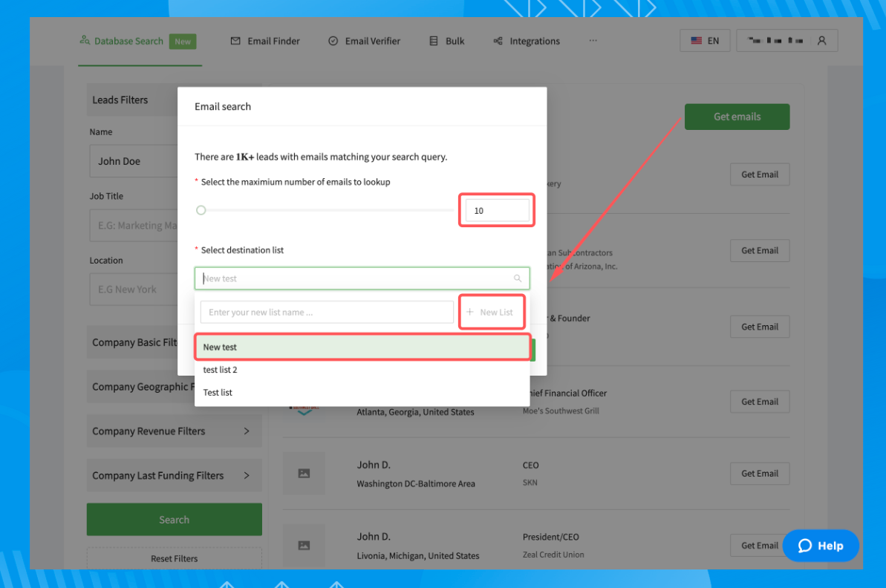Screen dimensions: 886x588
Task: Expand Company Last Funding Filters section
Action: click(x=174, y=476)
